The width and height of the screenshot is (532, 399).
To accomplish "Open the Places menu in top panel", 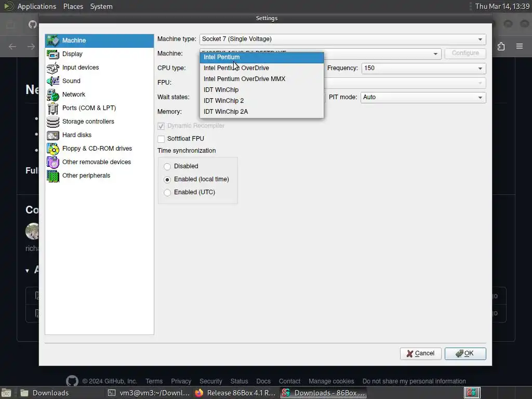I will point(73,6).
